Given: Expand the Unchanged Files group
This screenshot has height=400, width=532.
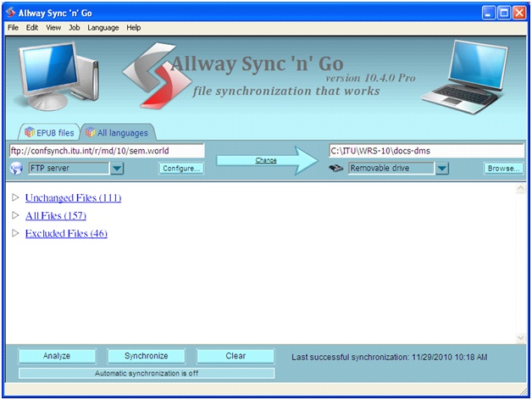Looking at the screenshot, I should [x=15, y=197].
